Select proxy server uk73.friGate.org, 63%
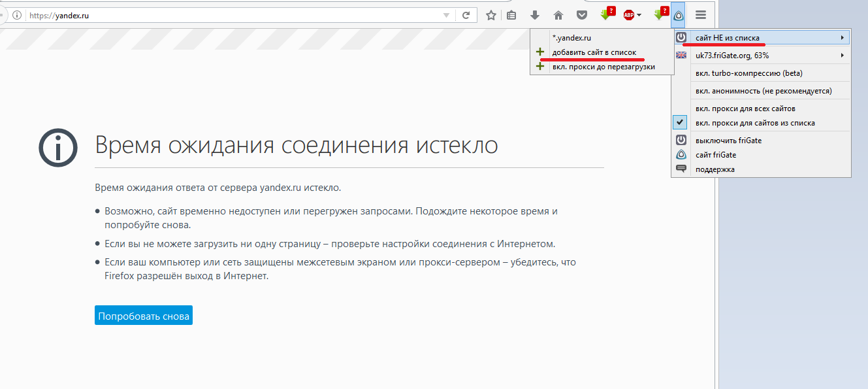The width and height of the screenshot is (868, 389). [762, 56]
